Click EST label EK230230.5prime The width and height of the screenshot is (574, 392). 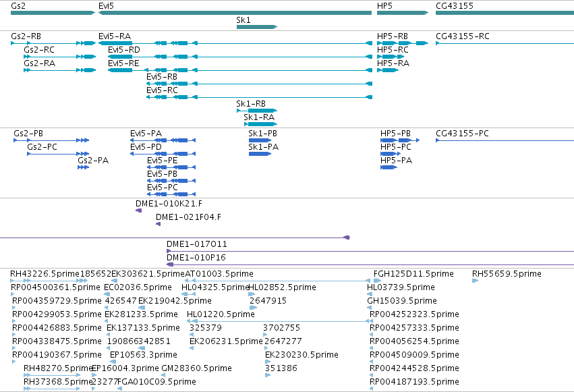(302, 356)
